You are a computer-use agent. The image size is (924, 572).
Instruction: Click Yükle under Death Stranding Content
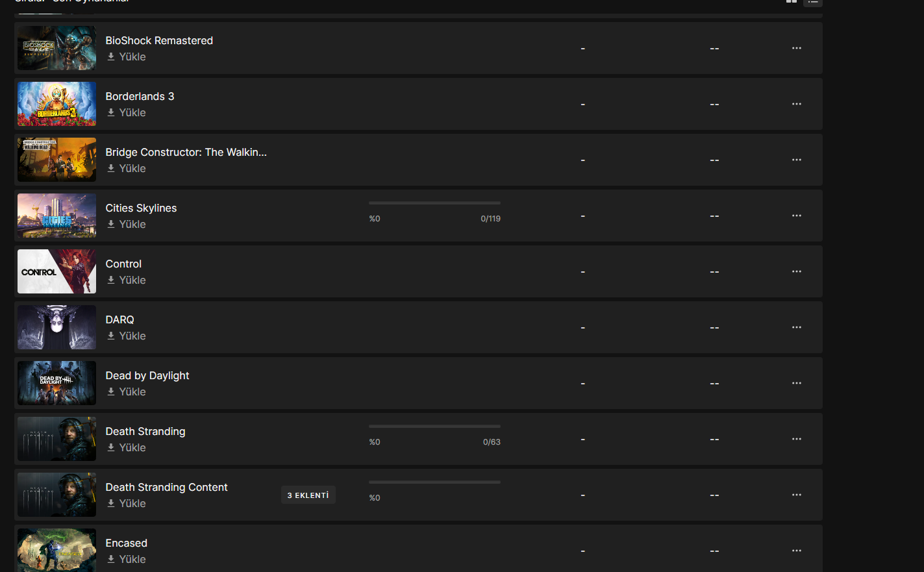coord(127,503)
